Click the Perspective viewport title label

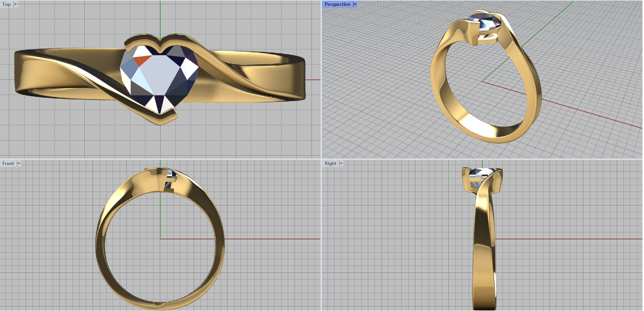coord(337,4)
